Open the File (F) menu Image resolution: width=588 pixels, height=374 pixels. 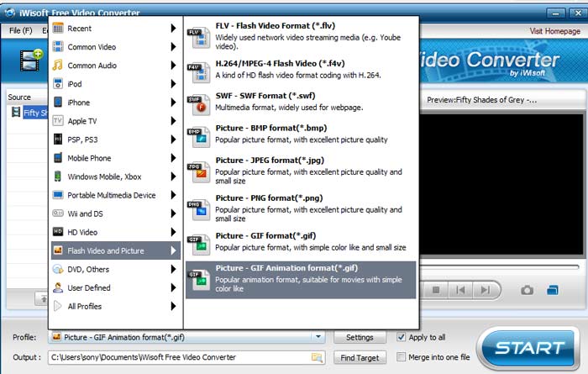point(21,30)
